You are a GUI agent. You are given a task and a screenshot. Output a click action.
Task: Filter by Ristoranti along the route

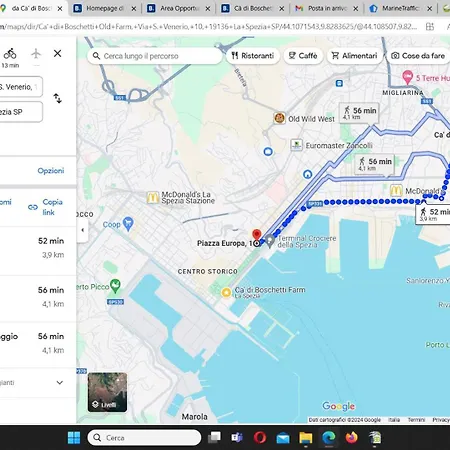[x=253, y=56]
